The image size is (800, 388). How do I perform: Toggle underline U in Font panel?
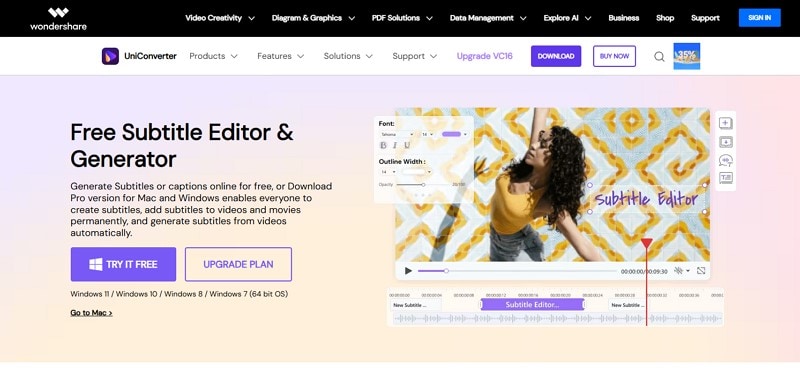[407, 146]
